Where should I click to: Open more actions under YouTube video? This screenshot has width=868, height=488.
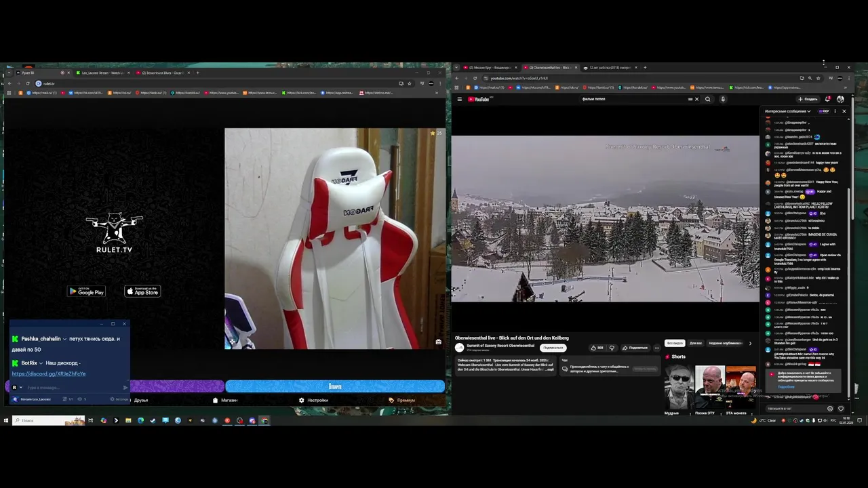(656, 348)
